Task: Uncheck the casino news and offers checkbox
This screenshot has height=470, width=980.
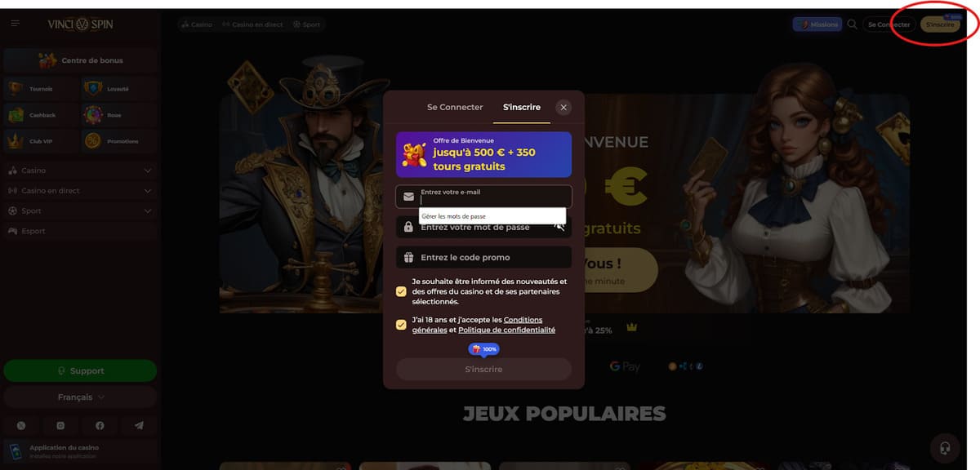Action: tap(401, 291)
